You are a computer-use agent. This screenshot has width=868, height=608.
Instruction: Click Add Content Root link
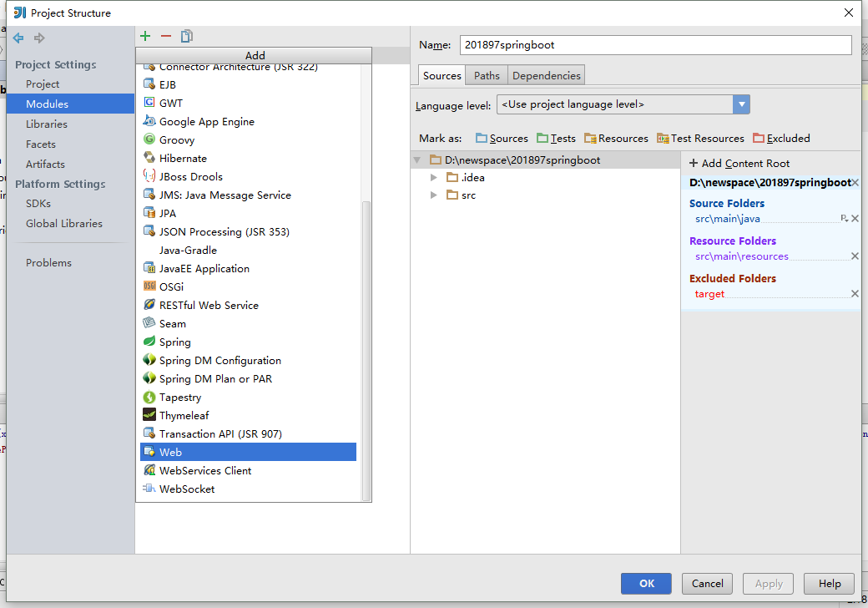coord(739,164)
